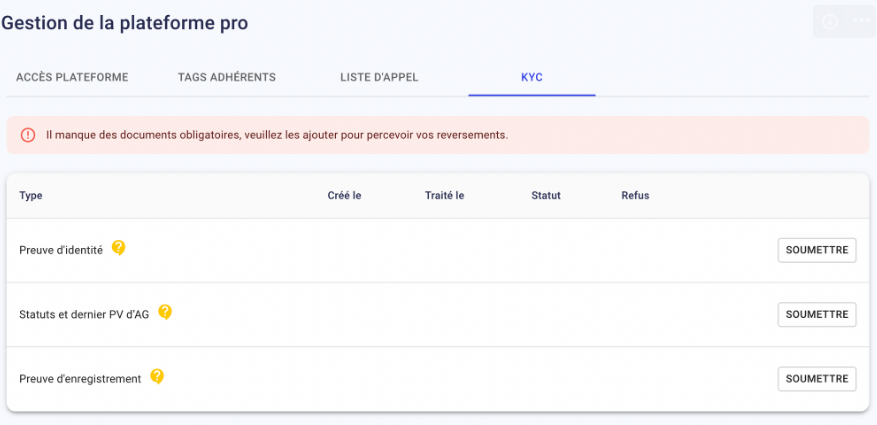The width and height of the screenshot is (877, 425).
Task: Click Soumettre for Statuts et dernier PV d'AG
Action: pyautogui.click(x=817, y=314)
